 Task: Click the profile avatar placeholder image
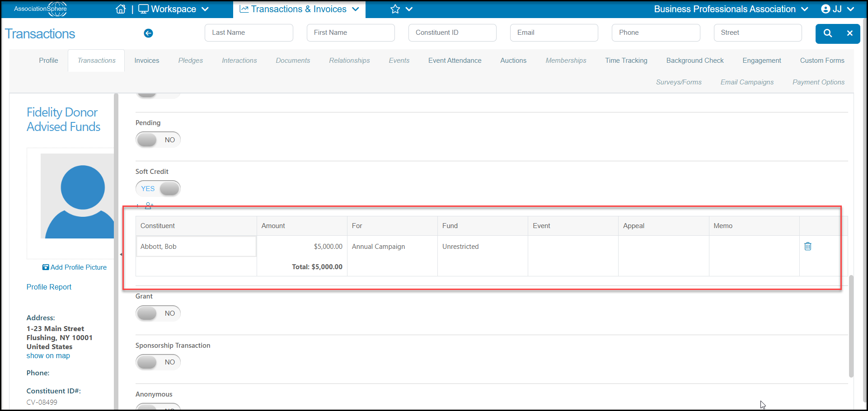(77, 196)
